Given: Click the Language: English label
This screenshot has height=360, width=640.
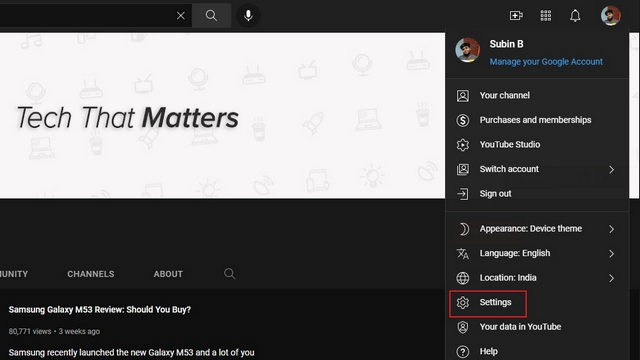Looking at the screenshot, I should [x=515, y=253].
